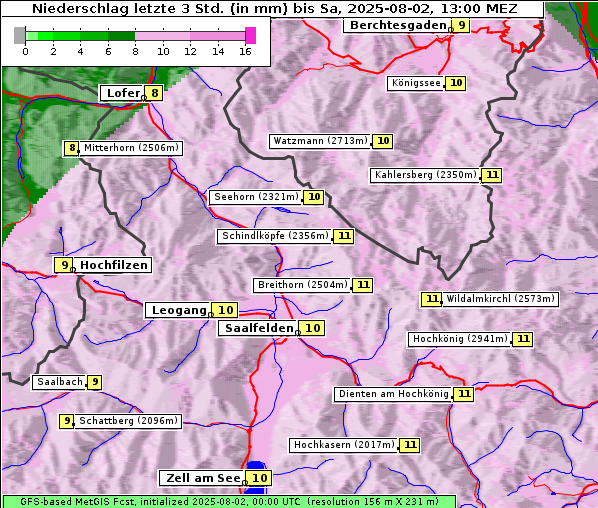Click the dark green 6-8 mm legend segment

[121, 36]
